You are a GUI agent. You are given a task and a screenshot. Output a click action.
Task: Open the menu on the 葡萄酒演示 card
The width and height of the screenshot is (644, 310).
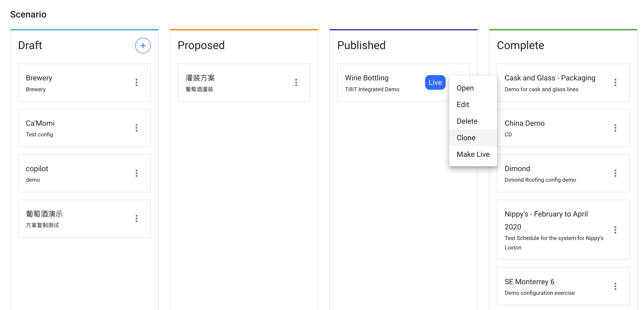click(137, 219)
